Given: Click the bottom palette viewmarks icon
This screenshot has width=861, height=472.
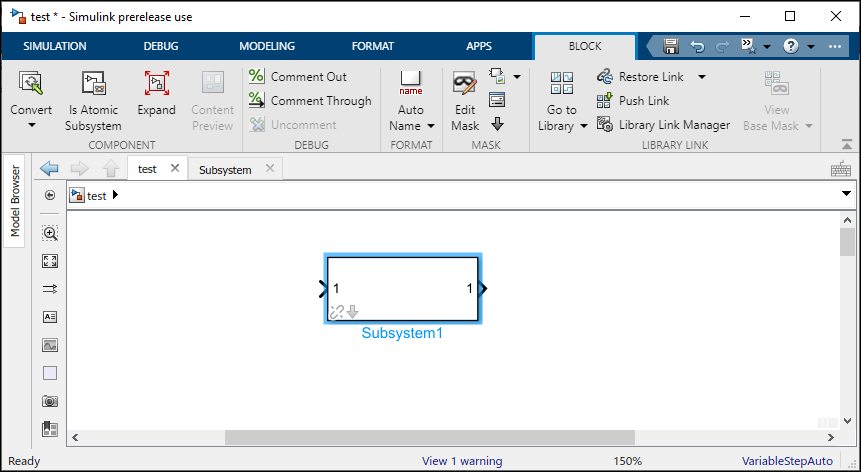Looking at the screenshot, I should point(50,429).
